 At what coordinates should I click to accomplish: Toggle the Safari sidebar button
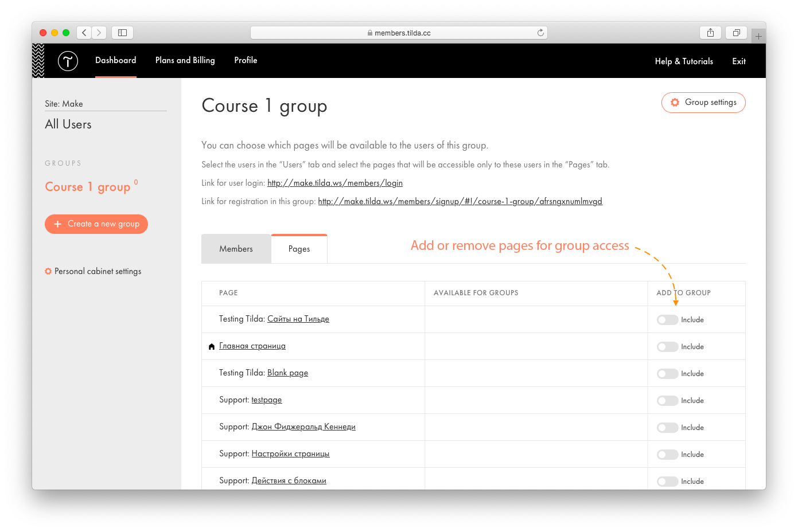[x=122, y=33]
